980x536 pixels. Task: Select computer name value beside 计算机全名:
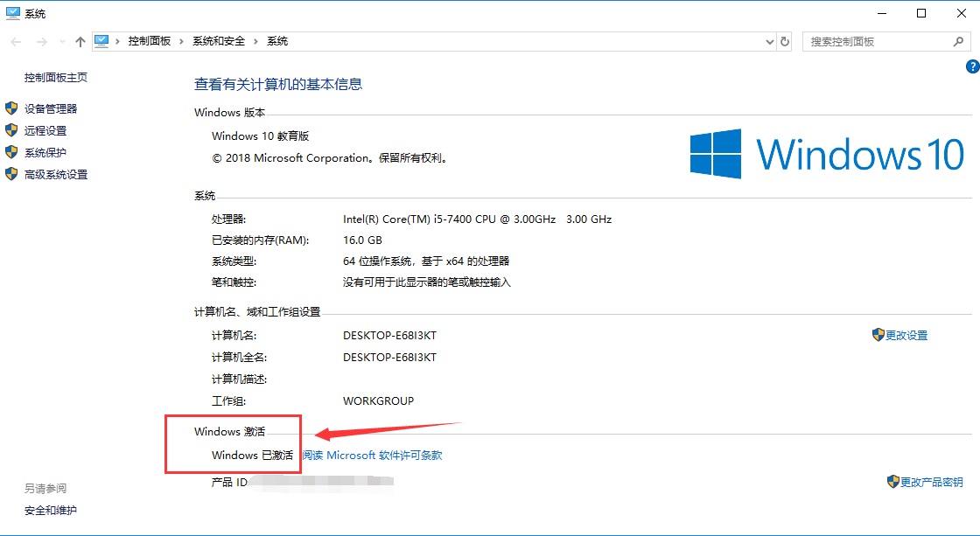coord(389,358)
